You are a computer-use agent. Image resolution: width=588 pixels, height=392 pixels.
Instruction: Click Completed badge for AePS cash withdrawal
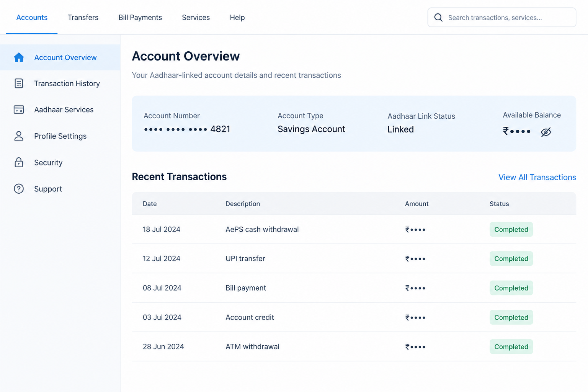(511, 229)
